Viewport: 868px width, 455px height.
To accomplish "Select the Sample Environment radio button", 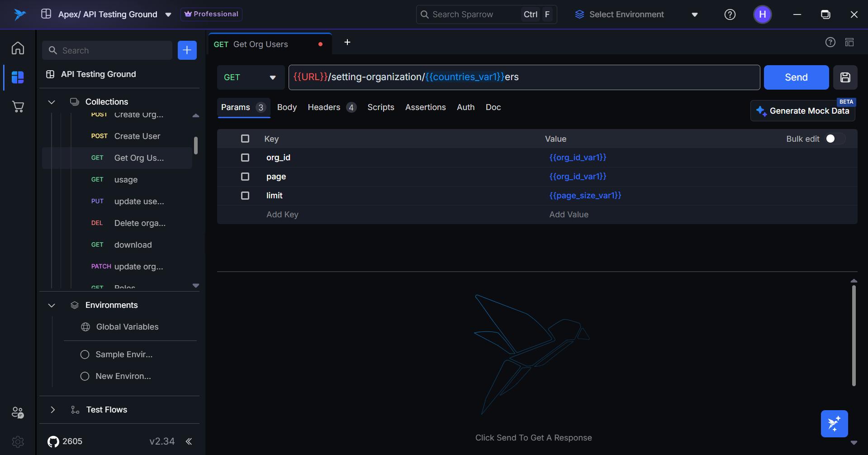I will coord(85,354).
